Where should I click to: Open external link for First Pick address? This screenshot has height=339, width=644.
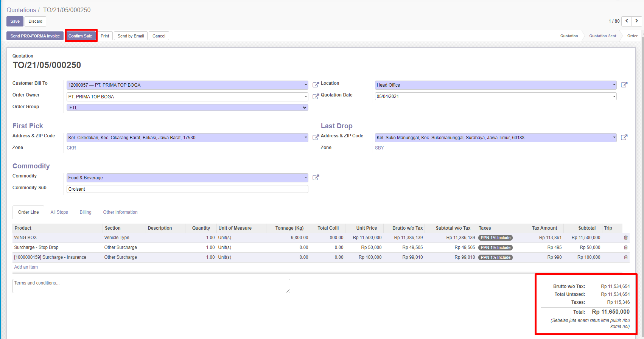tap(316, 137)
